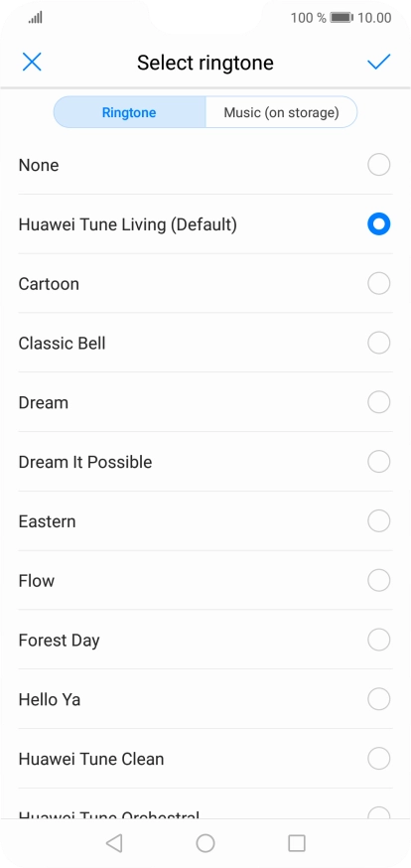Switch to the Ringtone tab
The width and height of the screenshot is (411, 868).
[x=129, y=112]
